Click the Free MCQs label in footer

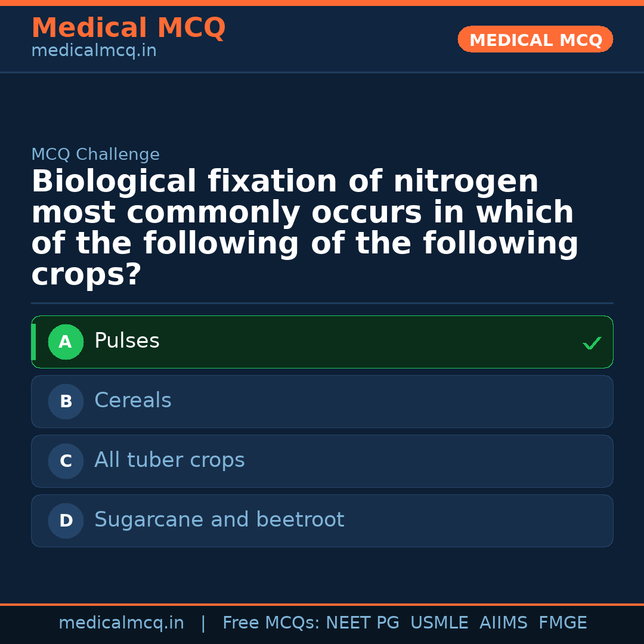(271, 623)
